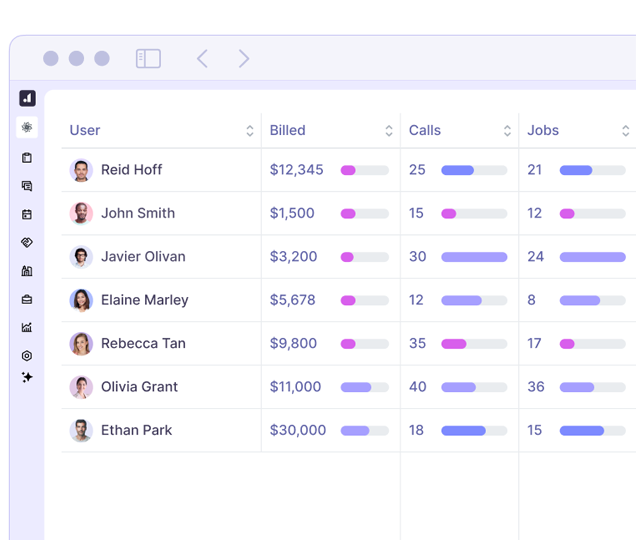Click Elaine Marley's avatar photo
This screenshot has width=636, height=540.
click(81, 300)
